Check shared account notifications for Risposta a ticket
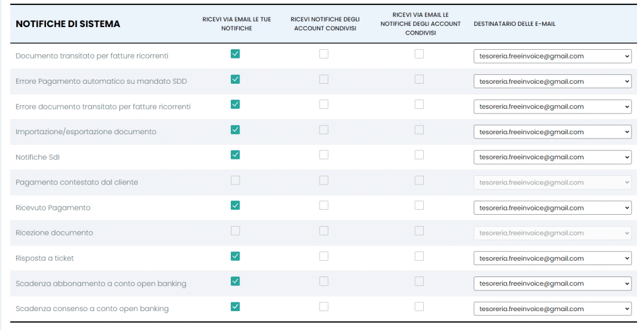Viewport: 644px width, 330px height. pyautogui.click(x=324, y=256)
